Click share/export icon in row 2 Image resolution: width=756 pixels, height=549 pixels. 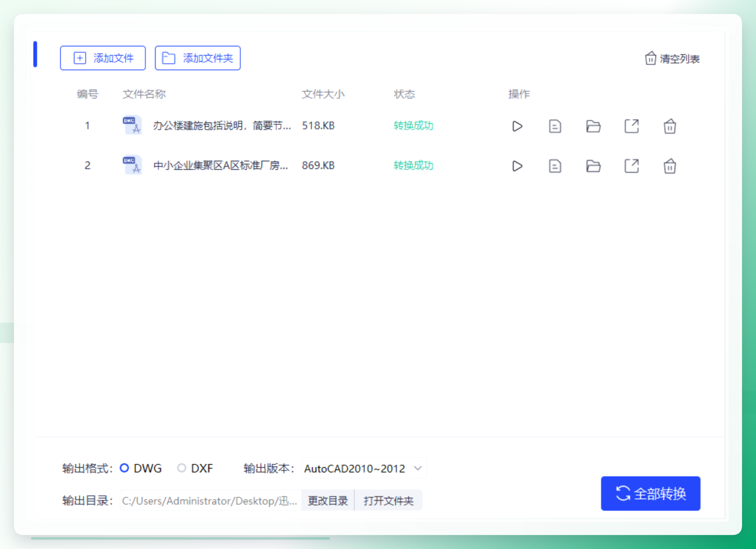pos(631,166)
